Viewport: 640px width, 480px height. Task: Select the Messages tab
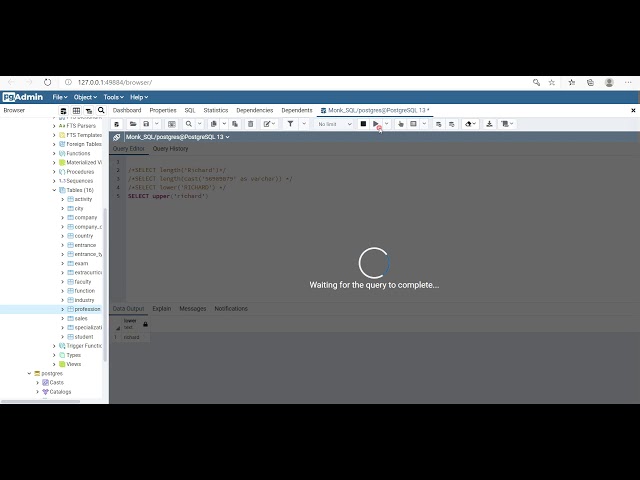[x=193, y=309]
